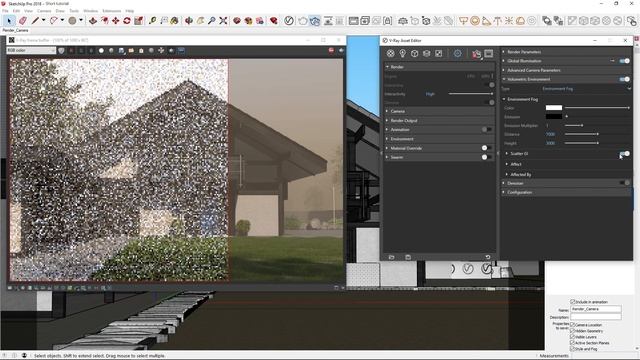Click the scene Name input field

click(x=596, y=309)
